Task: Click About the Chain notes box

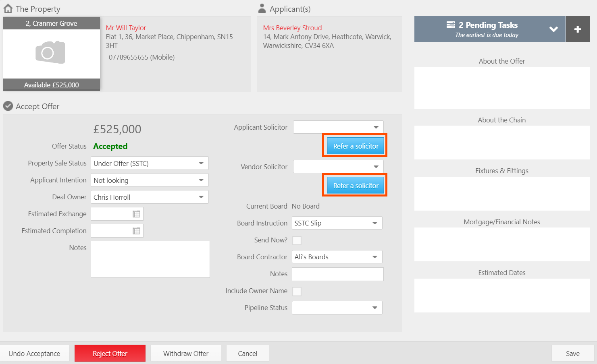Action: pos(502,143)
